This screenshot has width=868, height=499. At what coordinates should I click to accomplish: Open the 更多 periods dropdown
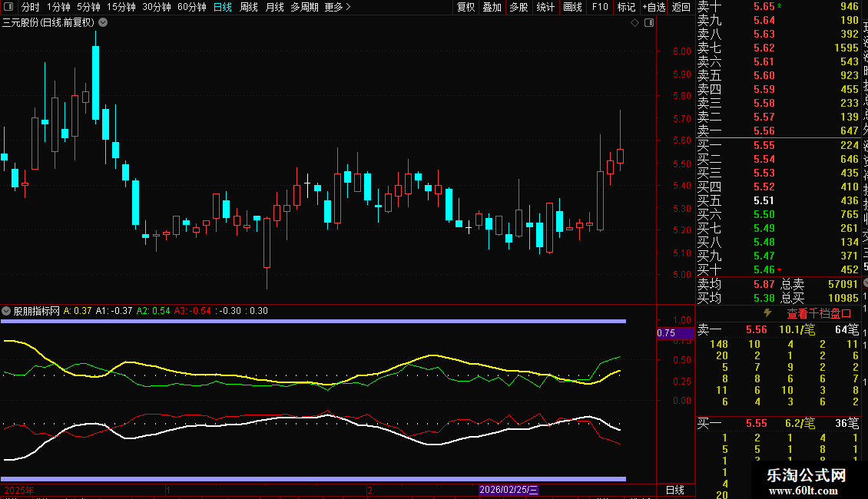click(337, 7)
